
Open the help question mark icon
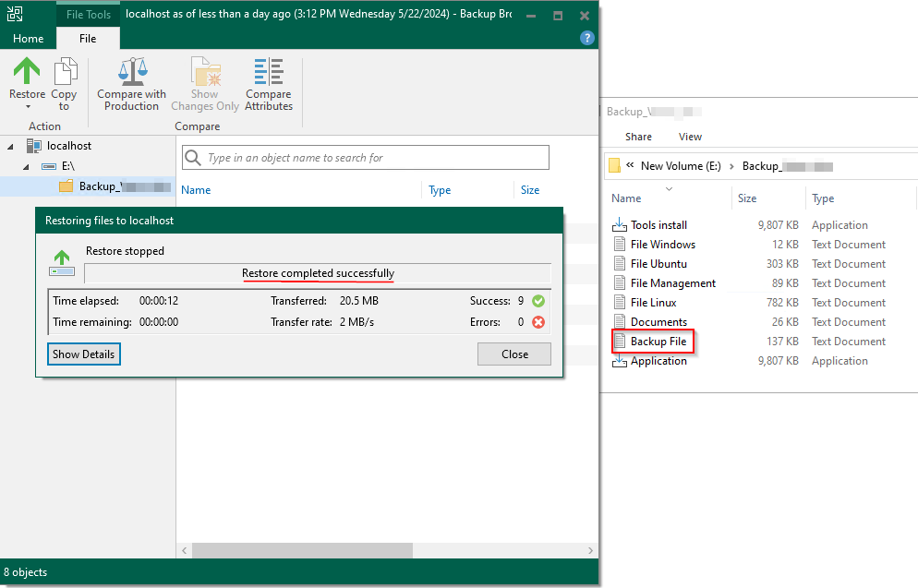coord(586,38)
